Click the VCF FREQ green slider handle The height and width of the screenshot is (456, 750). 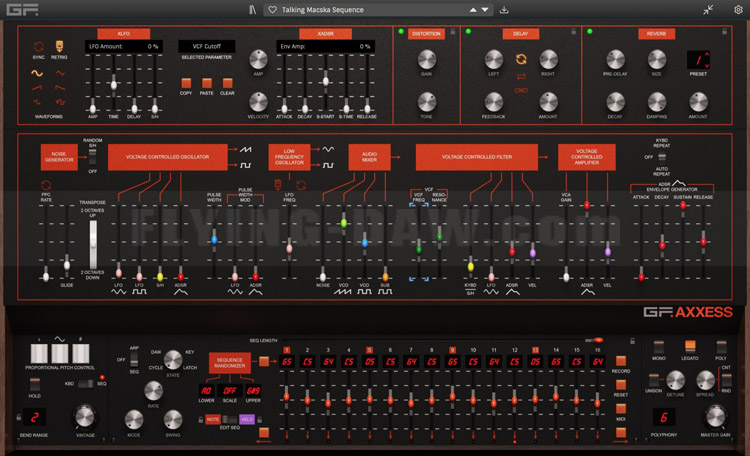(419, 249)
